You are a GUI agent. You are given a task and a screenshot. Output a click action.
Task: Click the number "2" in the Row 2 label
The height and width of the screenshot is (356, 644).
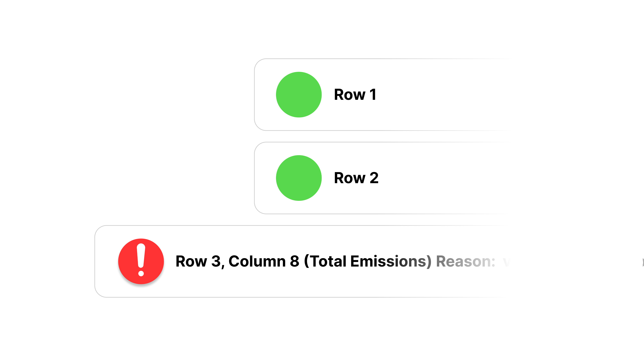pyautogui.click(x=374, y=178)
